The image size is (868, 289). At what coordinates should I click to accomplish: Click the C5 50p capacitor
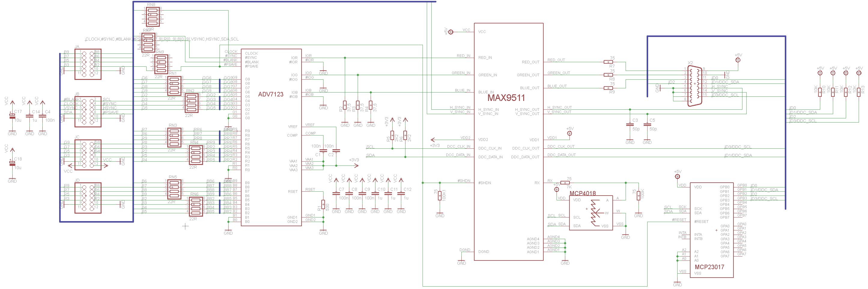point(647,124)
